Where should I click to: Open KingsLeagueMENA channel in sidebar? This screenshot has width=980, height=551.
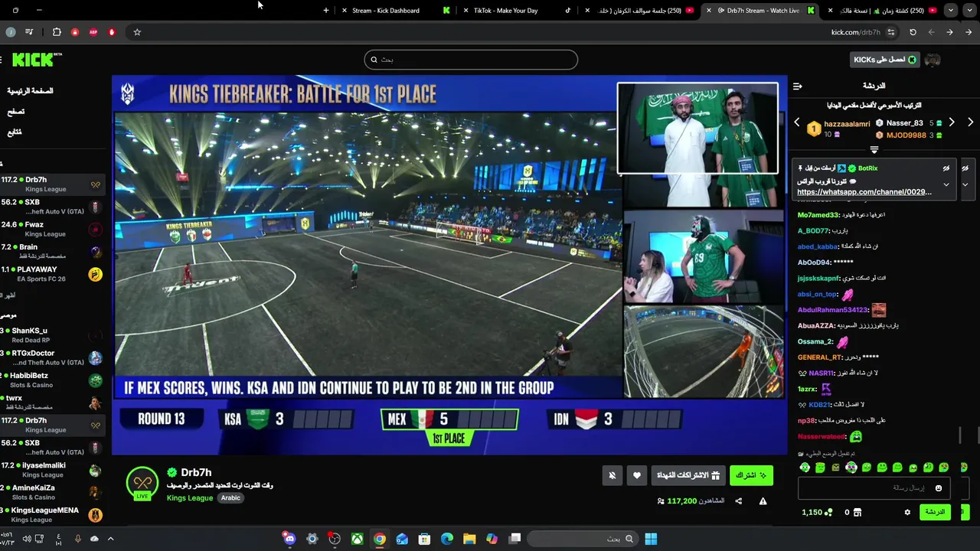[x=52, y=514]
